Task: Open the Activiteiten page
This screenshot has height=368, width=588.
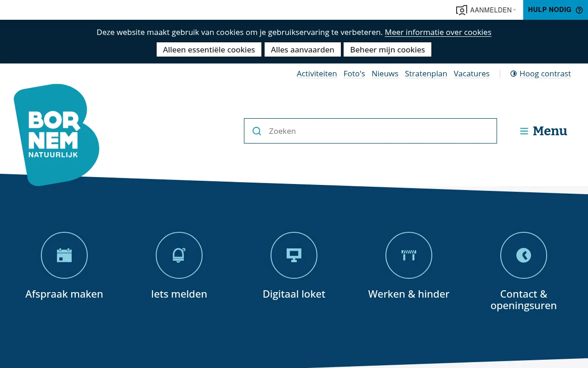Action: point(317,74)
